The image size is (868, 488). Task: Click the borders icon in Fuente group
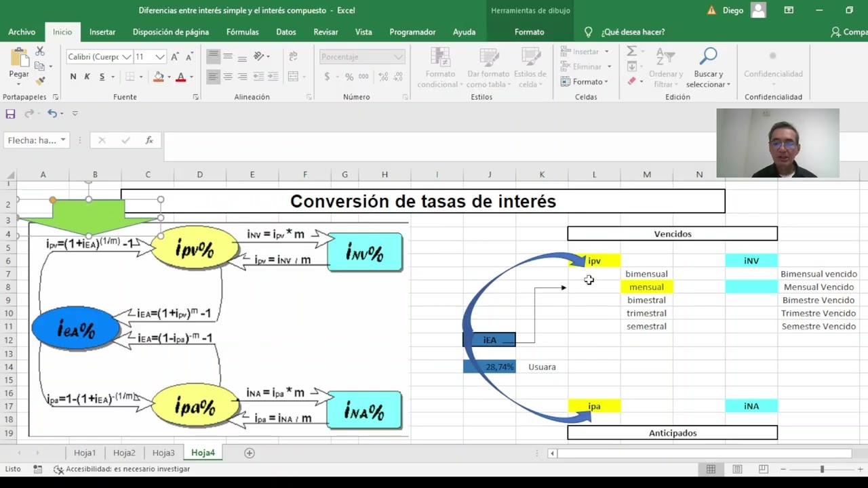click(130, 77)
